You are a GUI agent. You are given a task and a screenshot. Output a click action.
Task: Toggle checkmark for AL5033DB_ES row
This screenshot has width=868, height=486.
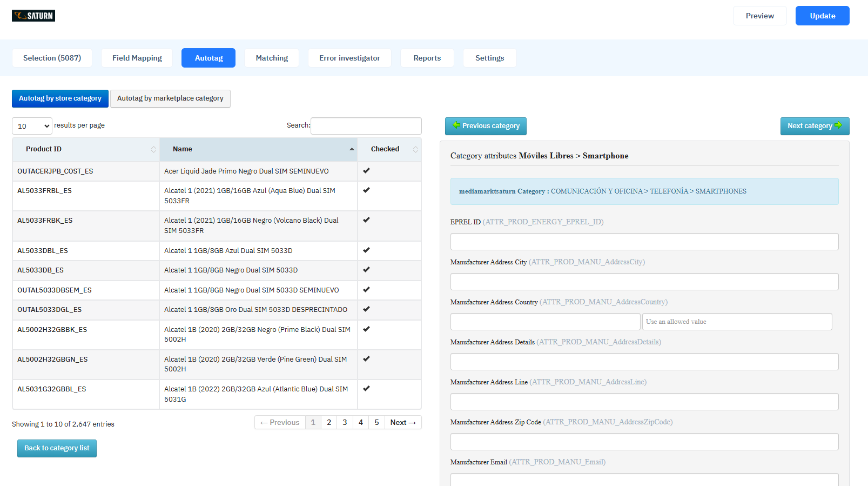[366, 270]
